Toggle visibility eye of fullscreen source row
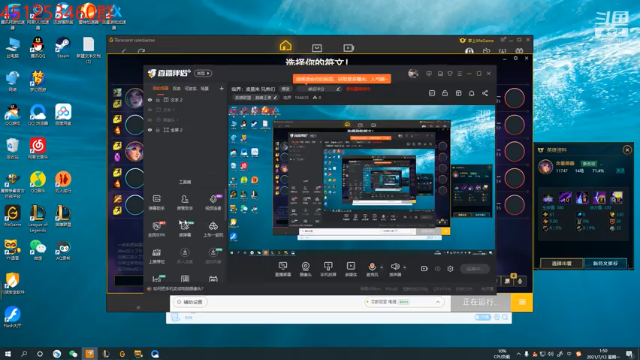Screen dimensions: 640x360 click(150, 130)
